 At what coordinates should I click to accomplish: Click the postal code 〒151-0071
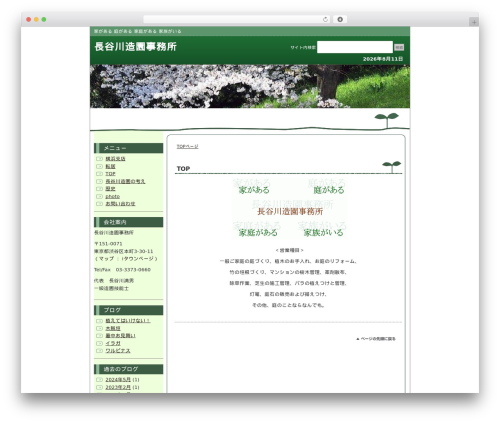click(x=108, y=244)
